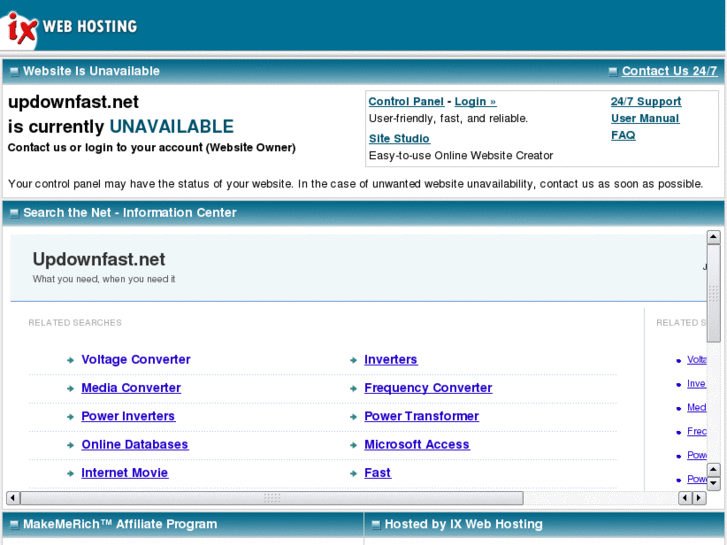
Task: Click the arrow icon beside Media Converter
Action: (70, 388)
